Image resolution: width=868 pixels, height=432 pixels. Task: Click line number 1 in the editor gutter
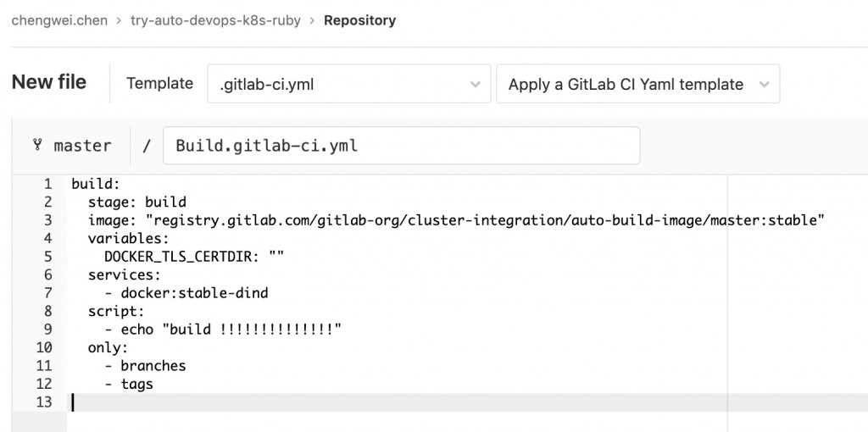[47, 184]
